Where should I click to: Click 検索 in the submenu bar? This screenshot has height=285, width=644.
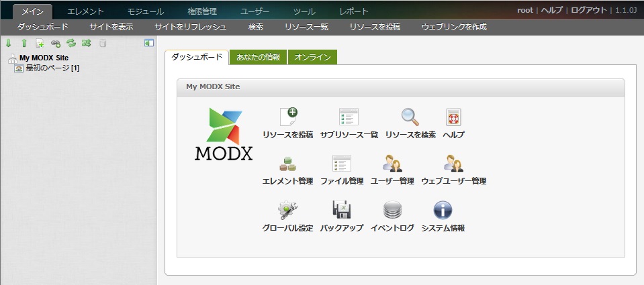click(x=256, y=27)
